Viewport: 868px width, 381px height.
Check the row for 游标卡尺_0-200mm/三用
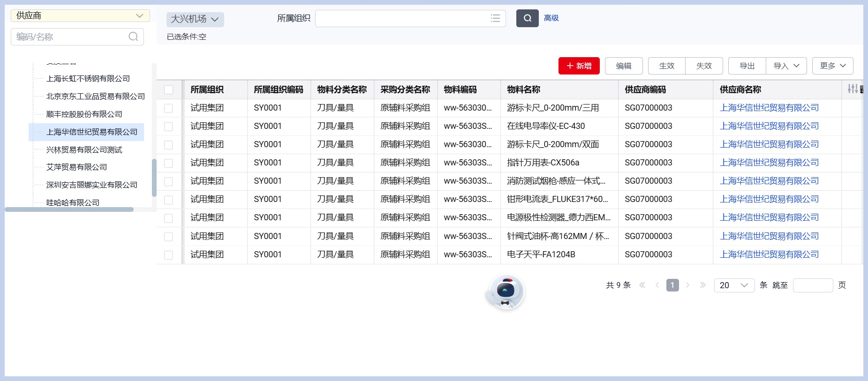click(169, 108)
